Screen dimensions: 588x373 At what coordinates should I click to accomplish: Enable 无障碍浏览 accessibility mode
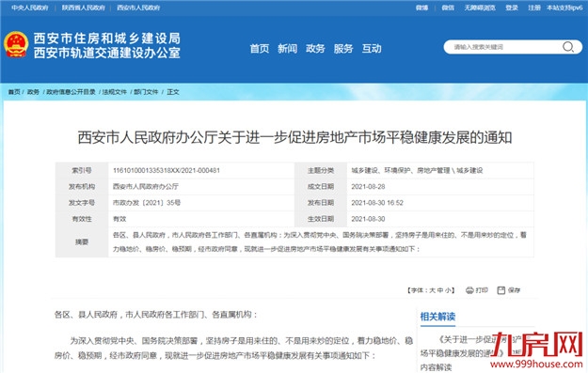[x=480, y=8]
